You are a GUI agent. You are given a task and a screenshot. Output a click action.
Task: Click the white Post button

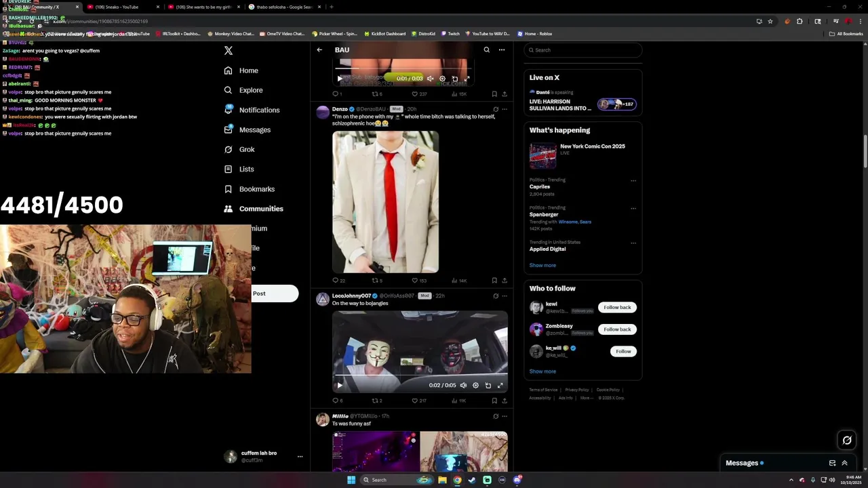[275, 293]
